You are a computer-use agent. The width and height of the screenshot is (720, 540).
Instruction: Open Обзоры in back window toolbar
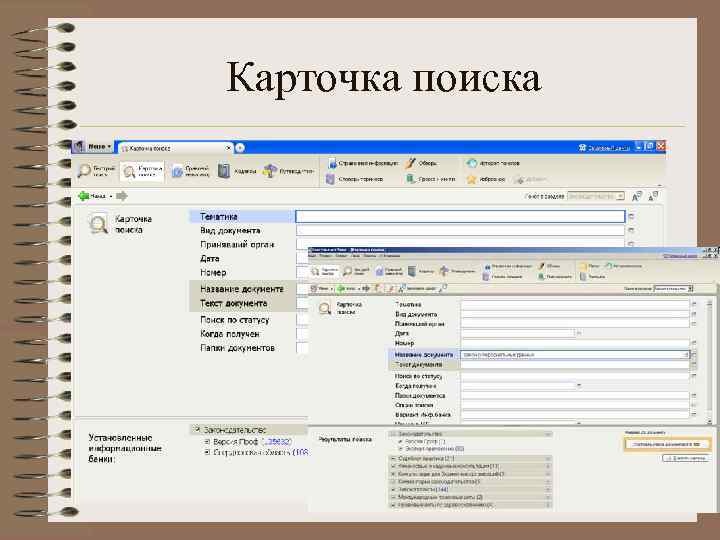coord(422,163)
